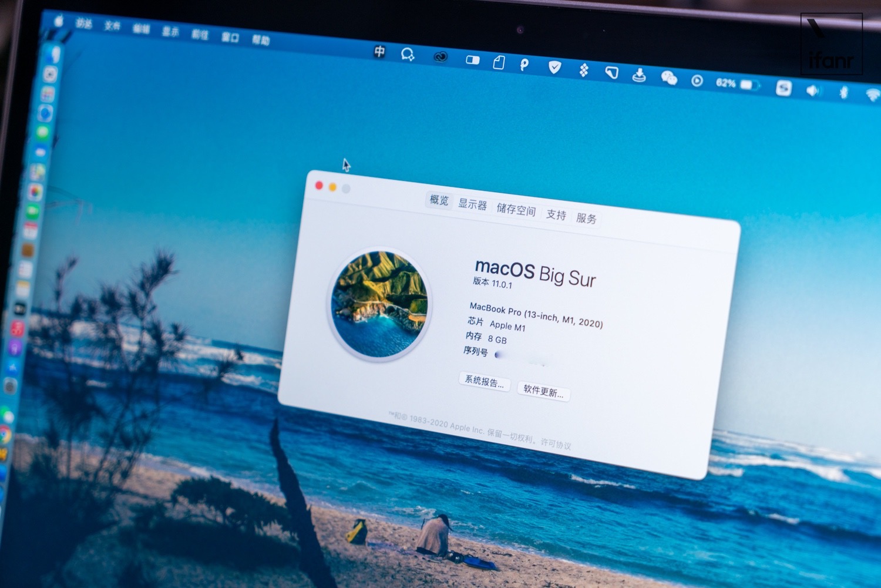Open the 编辑 menu
Image resolution: width=881 pixels, height=588 pixels.
coord(141,29)
